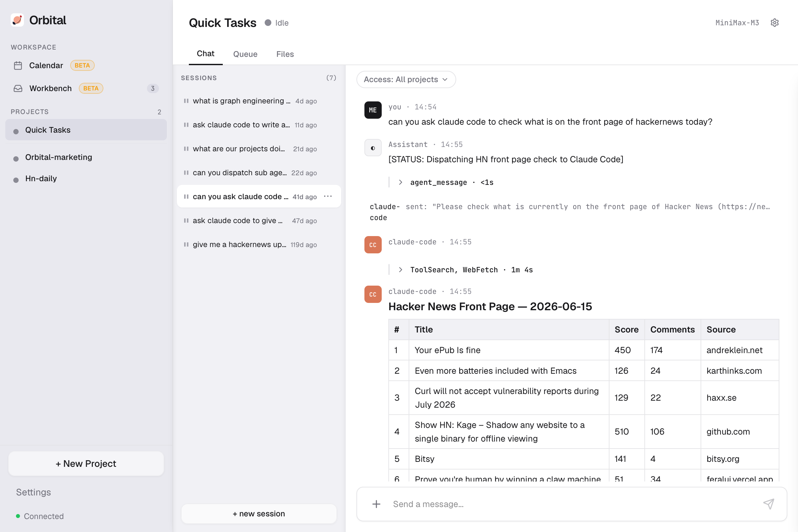Switch to the Files tab
Viewport: 798px width, 532px height.
pyautogui.click(x=285, y=54)
